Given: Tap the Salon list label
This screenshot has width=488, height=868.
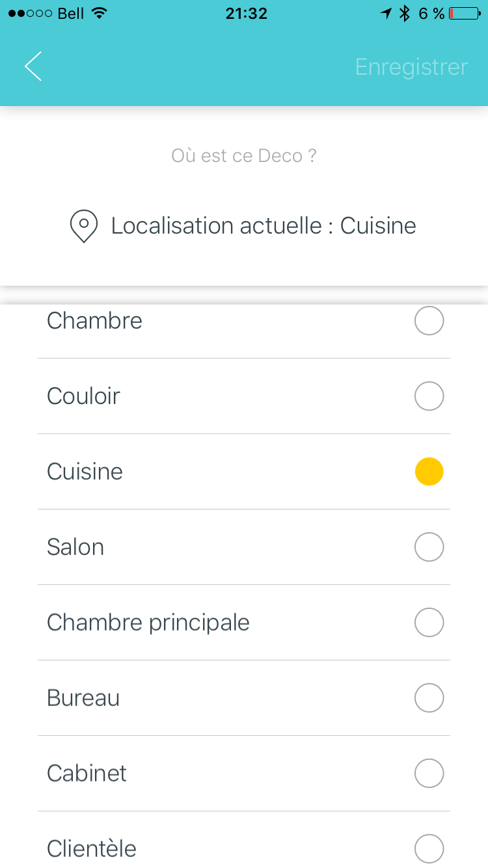Looking at the screenshot, I should (x=75, y=547).
